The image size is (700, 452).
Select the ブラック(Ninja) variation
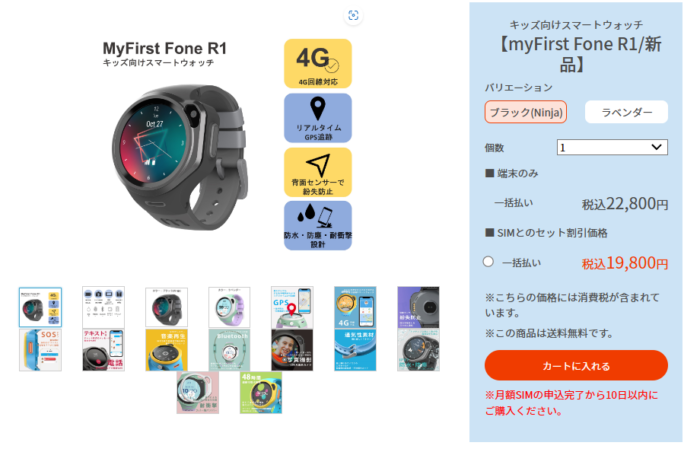[x=526, y=112]
